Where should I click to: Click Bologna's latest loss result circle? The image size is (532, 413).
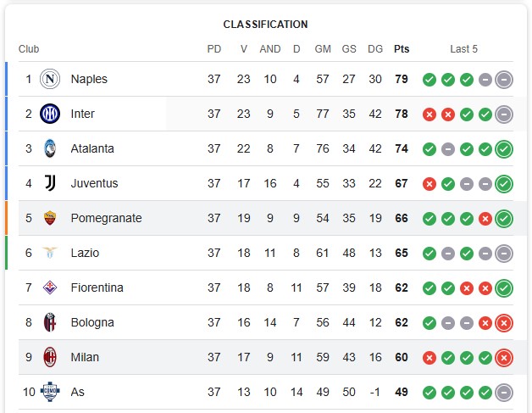pos(504,323)
